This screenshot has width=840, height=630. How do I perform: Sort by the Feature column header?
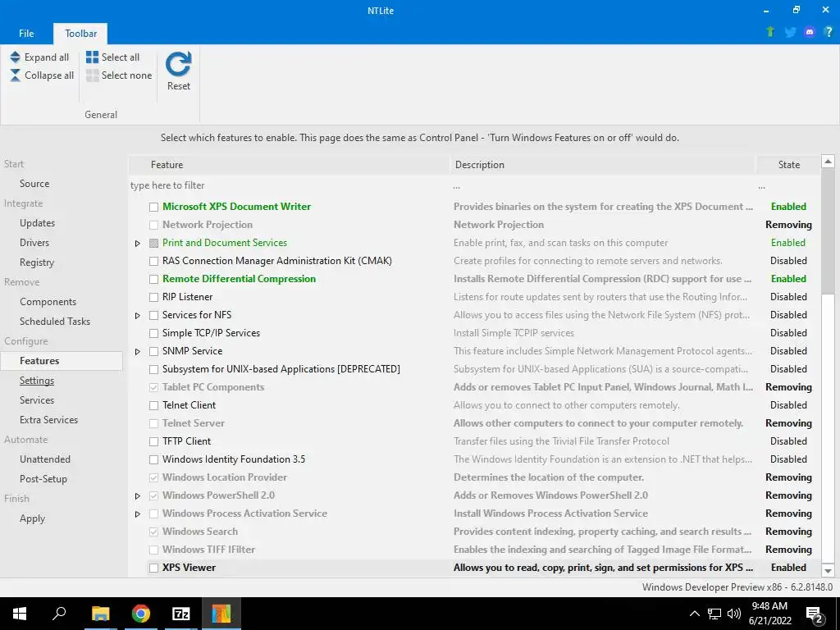(289, 165)
